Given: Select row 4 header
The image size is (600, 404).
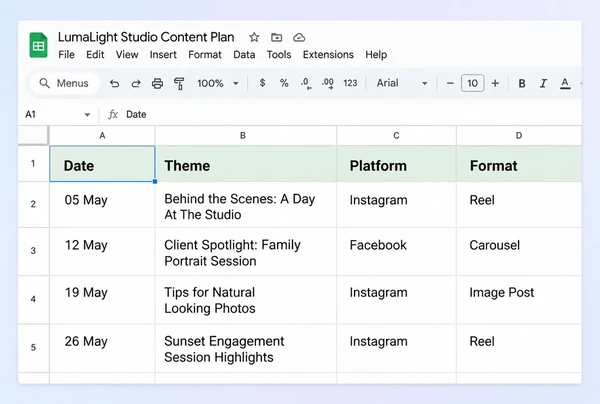Looking at the screenshot, I should click(x=33, y=299).
